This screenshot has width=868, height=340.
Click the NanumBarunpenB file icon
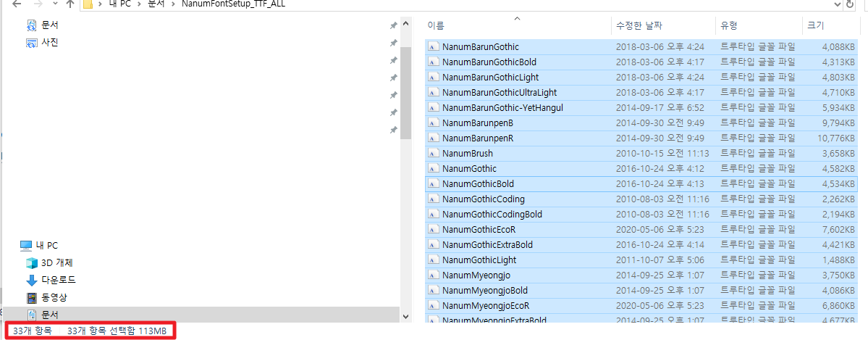click(x=434, y=123)
